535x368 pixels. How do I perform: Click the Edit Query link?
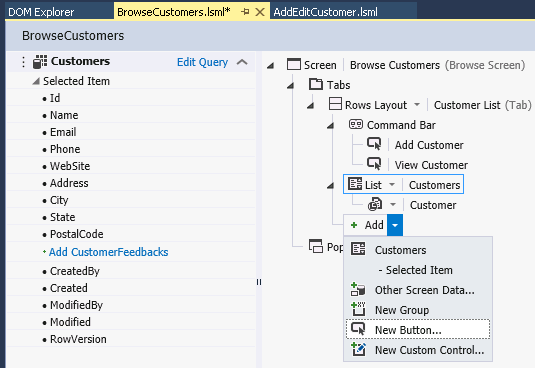point(202,62)
